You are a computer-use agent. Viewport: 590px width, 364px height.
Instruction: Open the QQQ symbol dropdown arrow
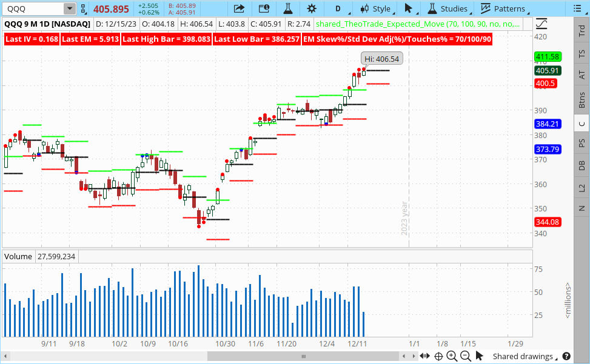[x=69, y=8]
